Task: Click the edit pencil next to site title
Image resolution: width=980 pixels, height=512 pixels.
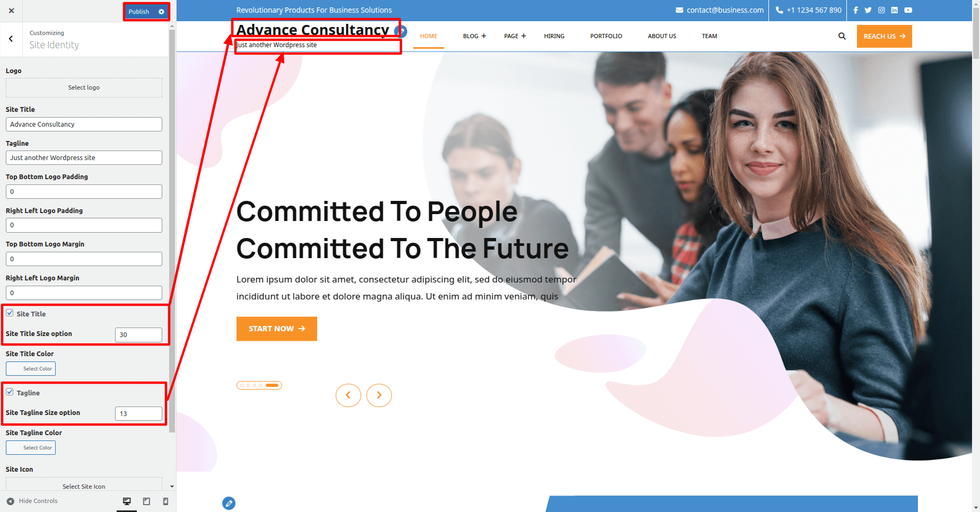Action: click(401, 31)
